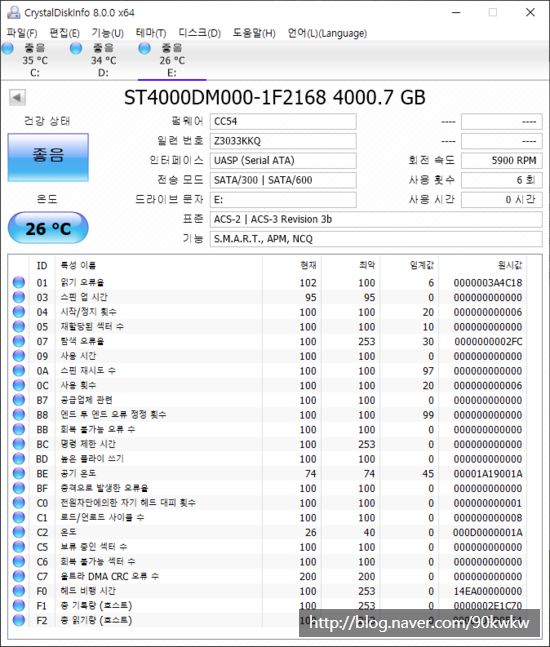This screenshot has width=550, height=647.
Task: Select the 공기 온도 attribute name
Action: click(78, 473)
